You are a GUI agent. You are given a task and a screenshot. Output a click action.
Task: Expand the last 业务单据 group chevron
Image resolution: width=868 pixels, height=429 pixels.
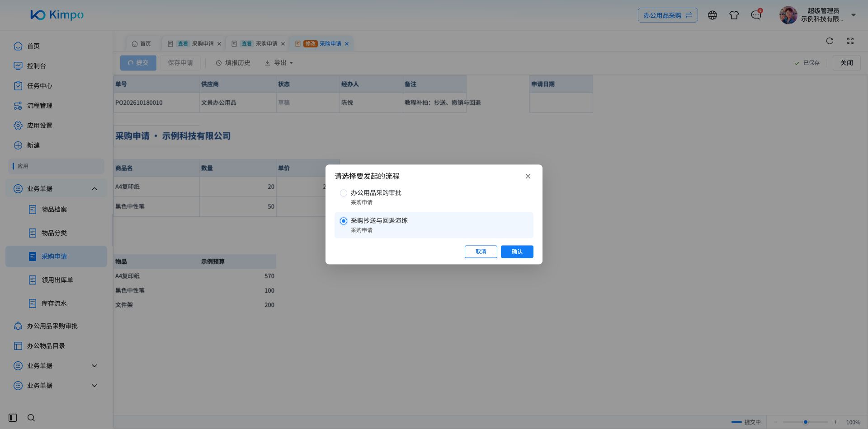(x=94, y=385)
